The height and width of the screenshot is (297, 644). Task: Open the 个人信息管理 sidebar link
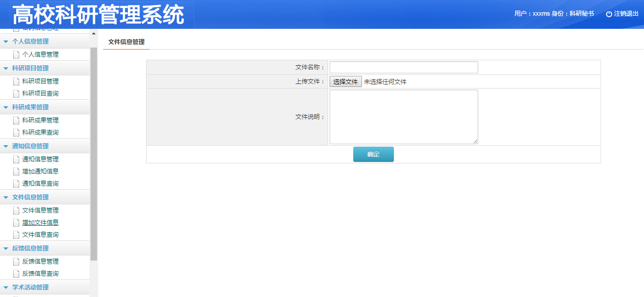[x=40, y=55]
